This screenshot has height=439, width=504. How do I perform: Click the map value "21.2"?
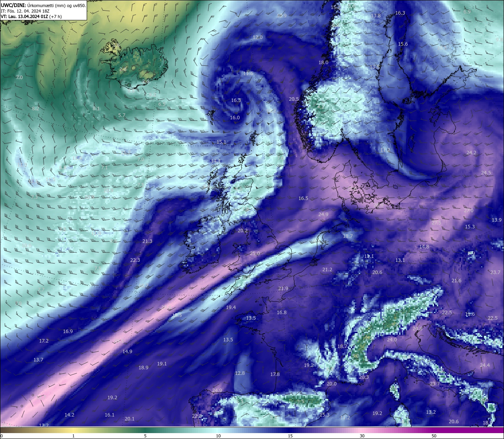pos(327,270)
